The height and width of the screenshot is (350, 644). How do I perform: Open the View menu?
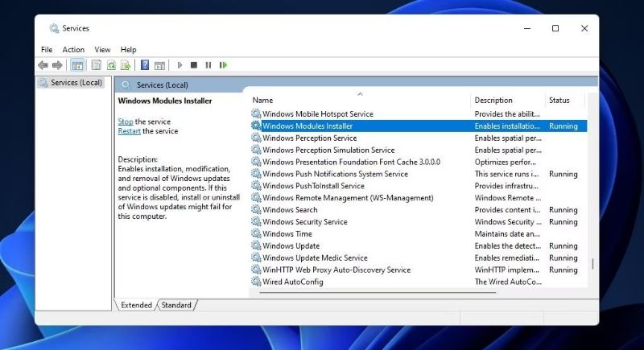[x=102, y=50]
